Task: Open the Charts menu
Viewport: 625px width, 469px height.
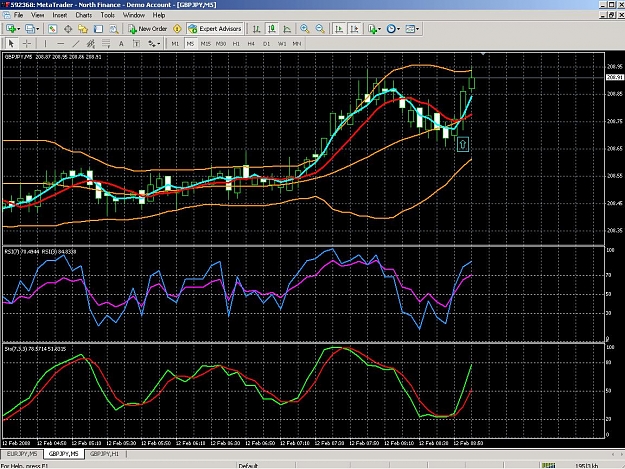Action: tap(84, 15)
